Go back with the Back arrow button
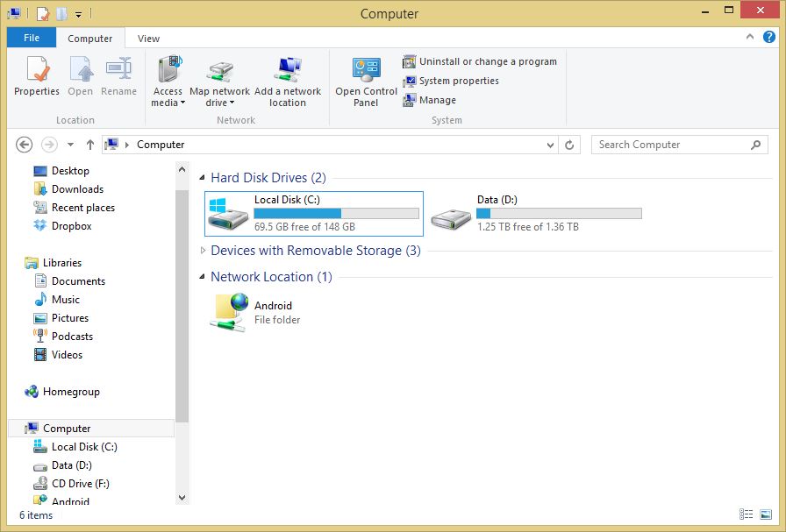This screenshot has width=786, height=532. click(24, 145)
